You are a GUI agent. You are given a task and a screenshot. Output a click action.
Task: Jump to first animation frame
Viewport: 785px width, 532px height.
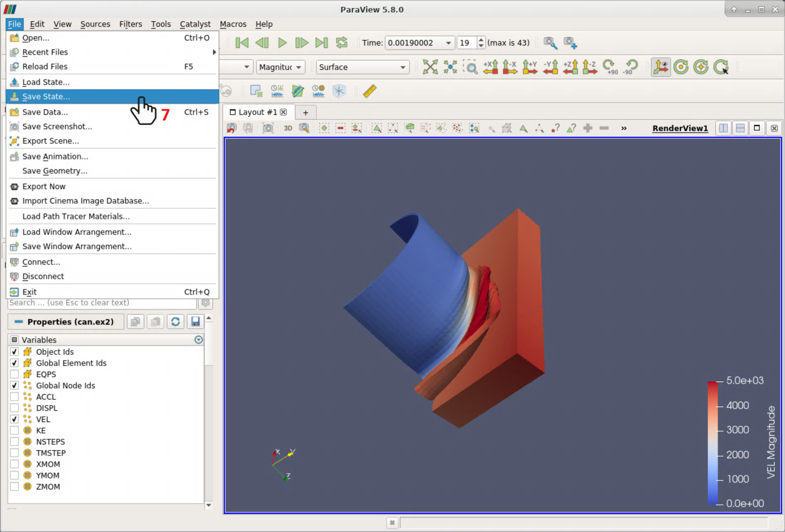coord(242,43)
